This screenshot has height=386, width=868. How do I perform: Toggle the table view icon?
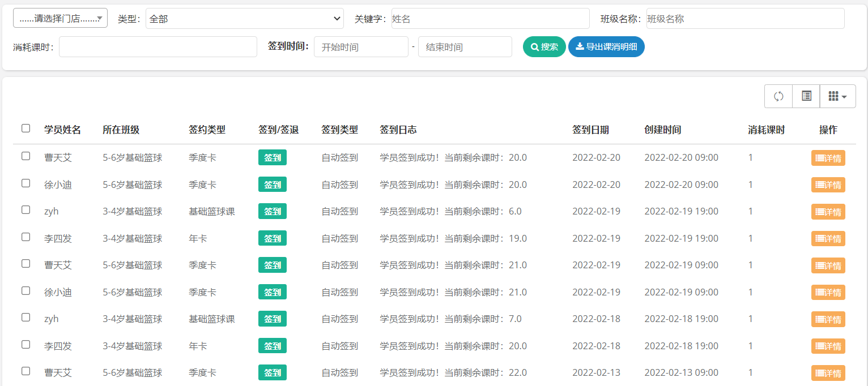pos(806,96)
